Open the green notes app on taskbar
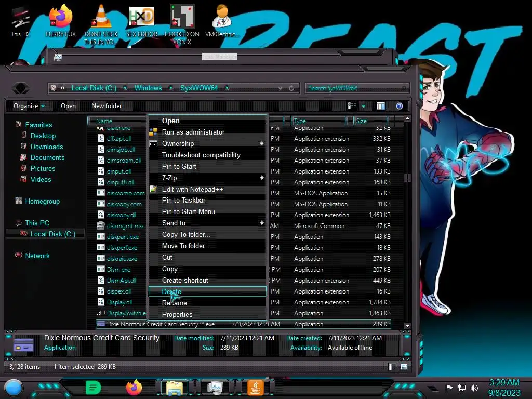This screenshot has height=399, width=532. pyautogui.click(x=94, y=388)
